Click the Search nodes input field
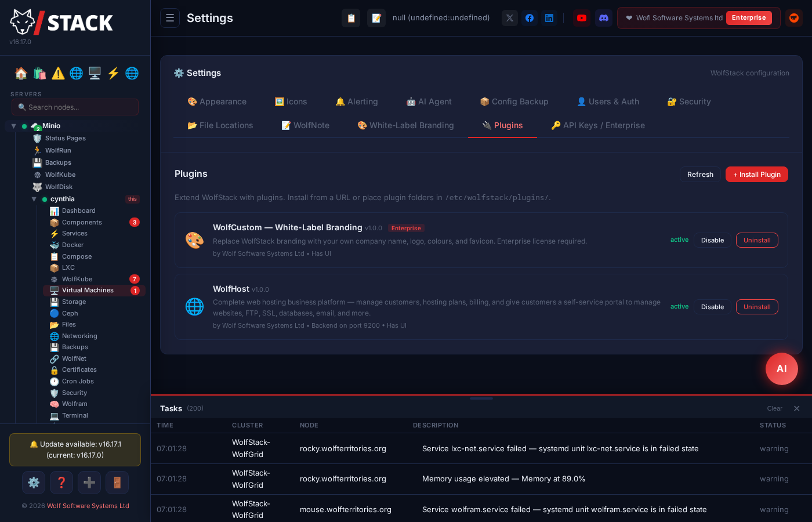The height and width of the screenshot is (522, 812). [75, 107]
